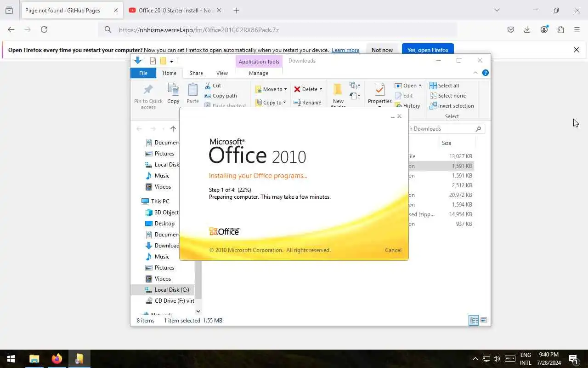Click Cancel in the Office installer

393,250
